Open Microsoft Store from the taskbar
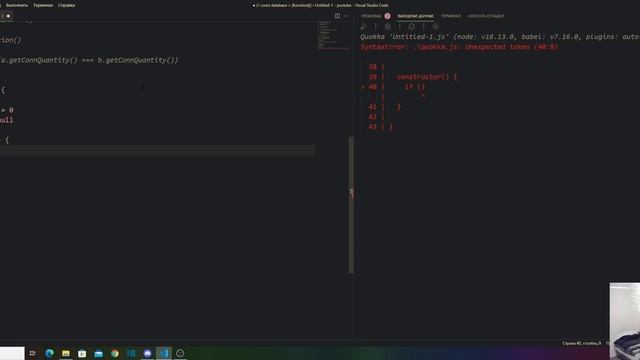The height and width of the screenshot is (360, 640). pos(82,353)
